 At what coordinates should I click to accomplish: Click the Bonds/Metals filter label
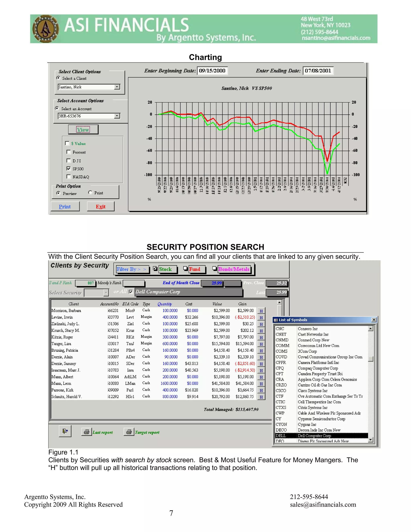pos(234,269)
